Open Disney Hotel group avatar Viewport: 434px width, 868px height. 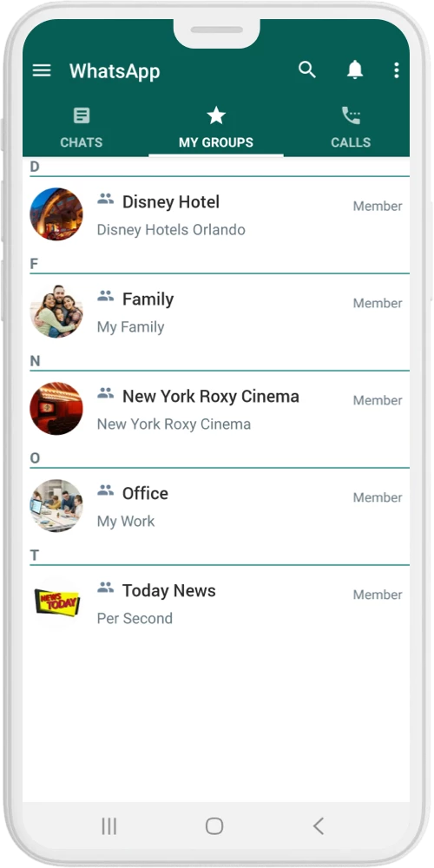(56, 214)
